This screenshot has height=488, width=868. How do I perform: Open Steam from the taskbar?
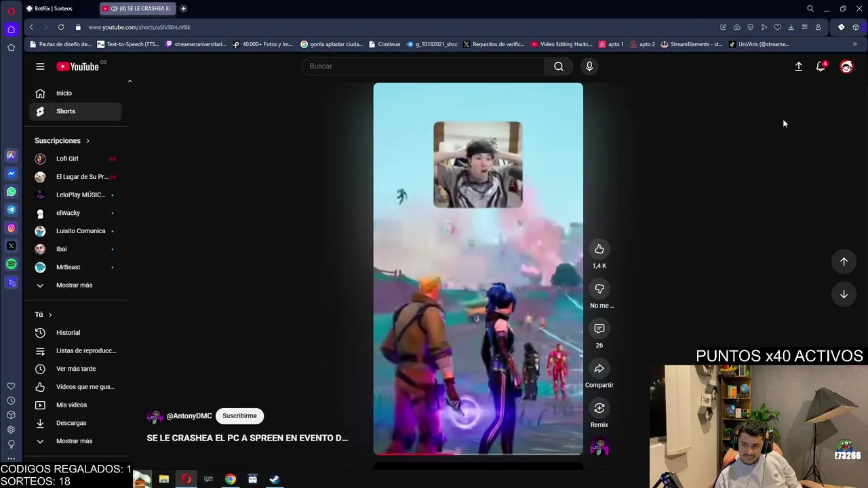click(275, 479)
